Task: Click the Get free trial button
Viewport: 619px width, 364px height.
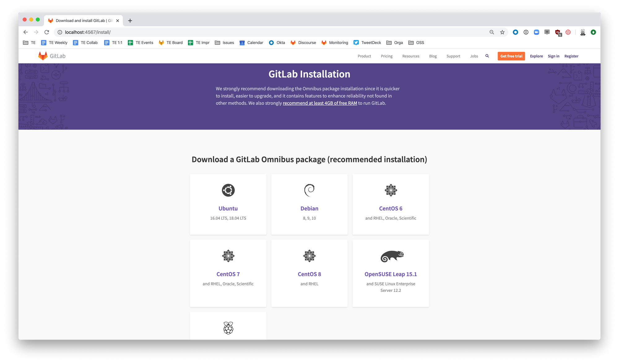Action: pyautogui.click(x=511, y=56)
